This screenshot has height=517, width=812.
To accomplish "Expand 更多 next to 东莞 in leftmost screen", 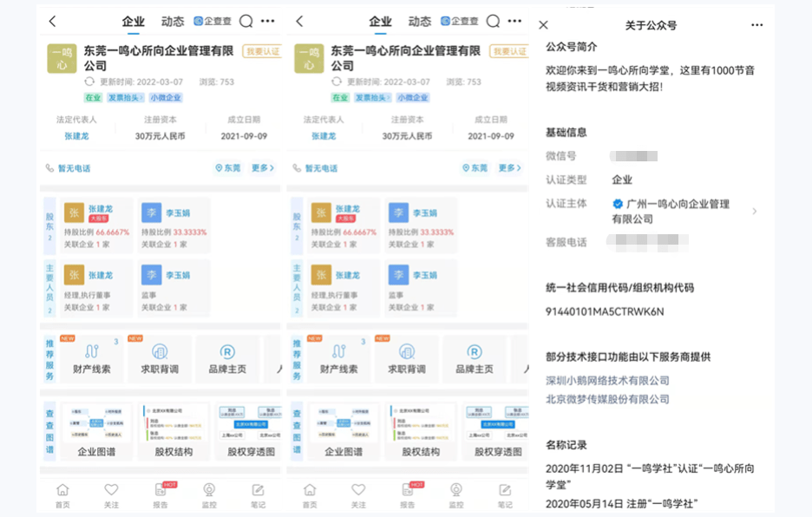I will click(x=263, y=168).
